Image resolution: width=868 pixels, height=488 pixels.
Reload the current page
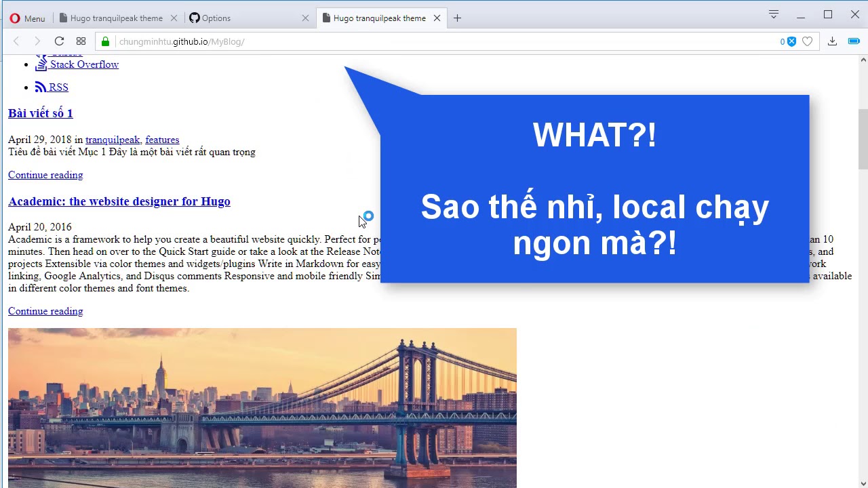[x=59, y=41]
